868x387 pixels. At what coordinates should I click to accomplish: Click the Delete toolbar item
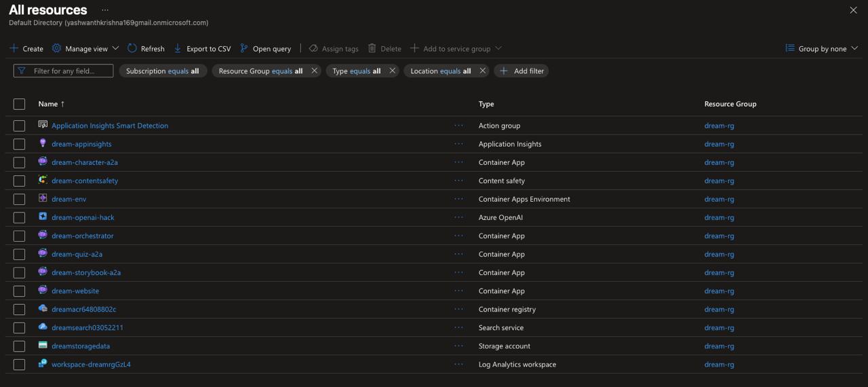(384, 48)
